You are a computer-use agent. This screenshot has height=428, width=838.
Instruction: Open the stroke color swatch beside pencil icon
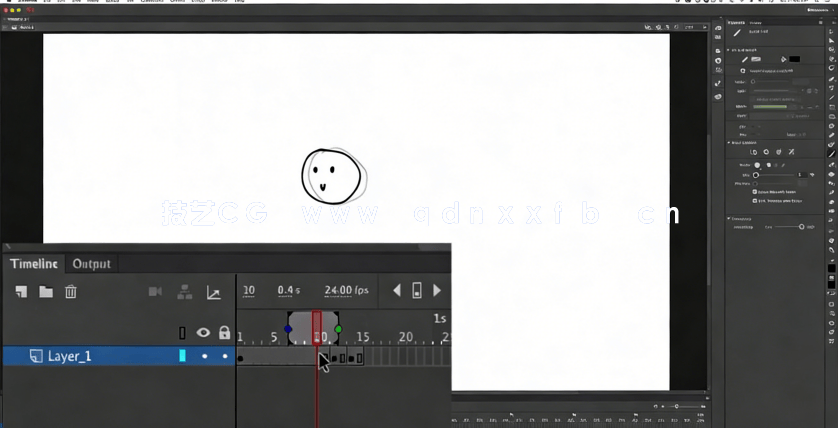pyautogui.click(x=756, y=59)
